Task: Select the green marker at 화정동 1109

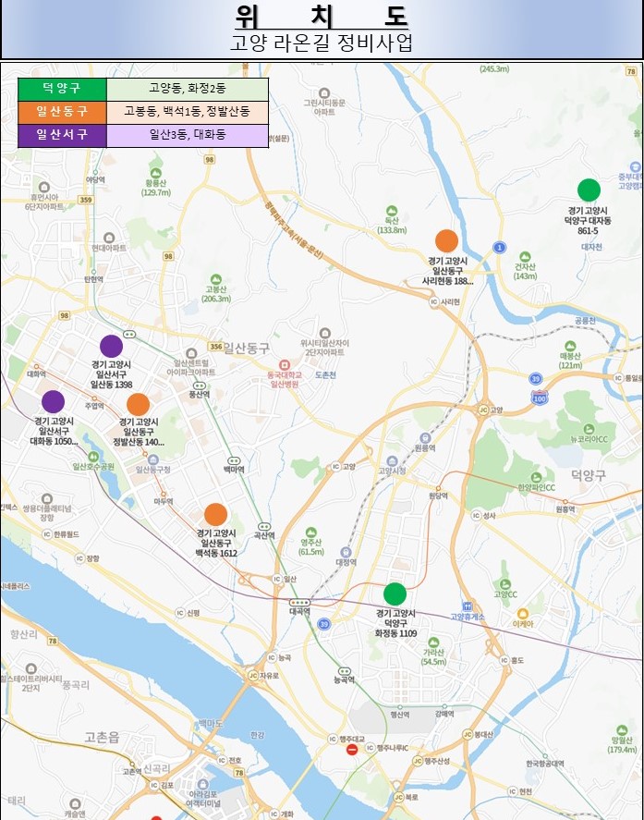Action: pyautogui.click(x=395, y=594)
